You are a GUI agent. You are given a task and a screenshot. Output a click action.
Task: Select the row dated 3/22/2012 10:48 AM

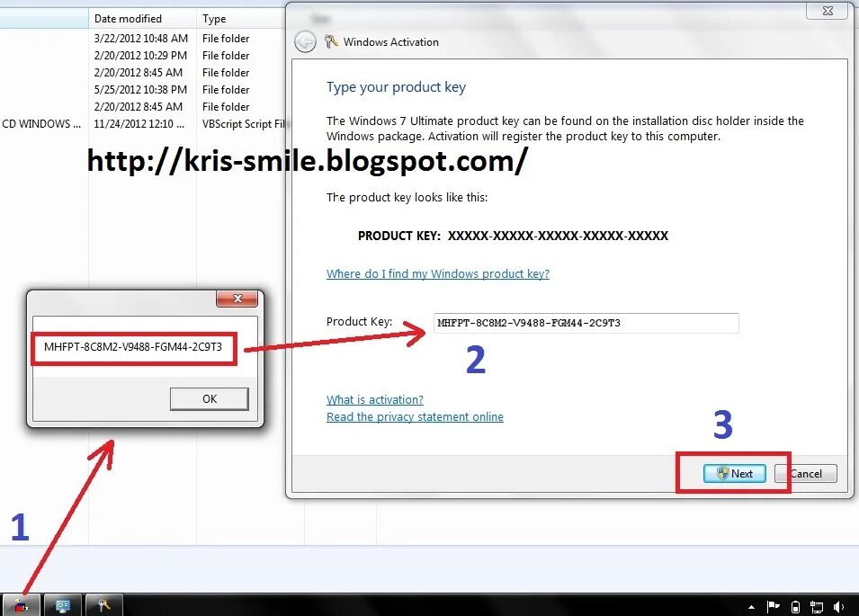(141, 39)
